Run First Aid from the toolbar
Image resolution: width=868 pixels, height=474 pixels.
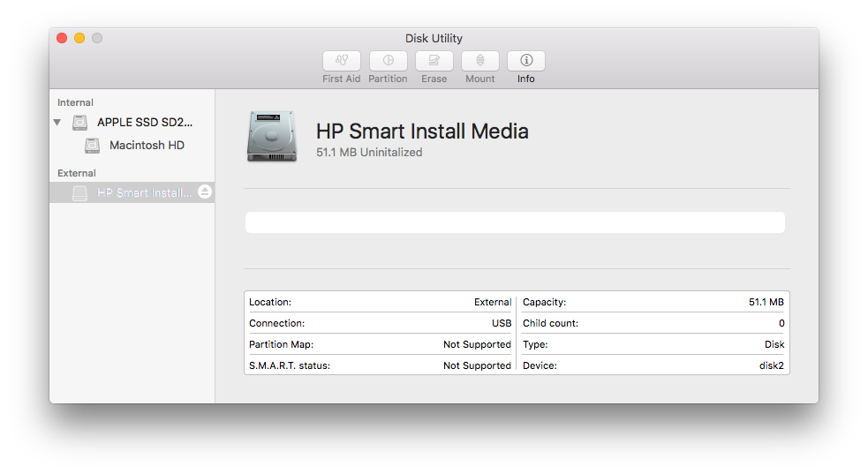[x=342, y=61]
